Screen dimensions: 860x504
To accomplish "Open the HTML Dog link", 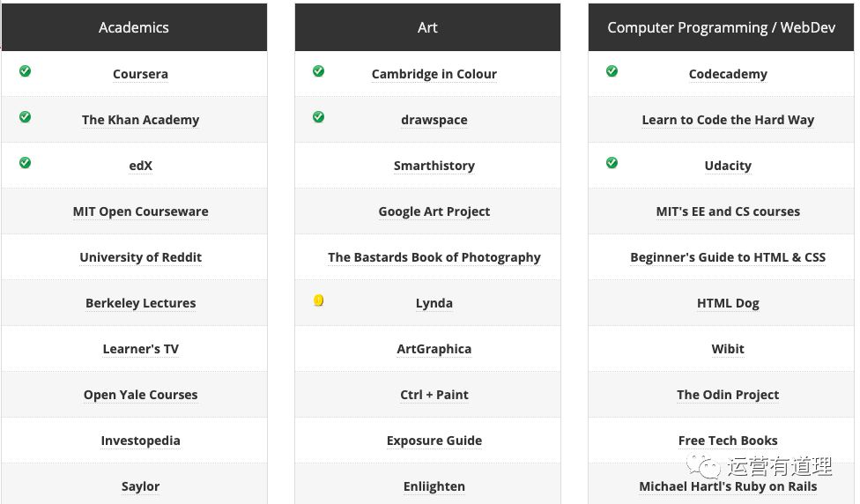I will point(728,303).
